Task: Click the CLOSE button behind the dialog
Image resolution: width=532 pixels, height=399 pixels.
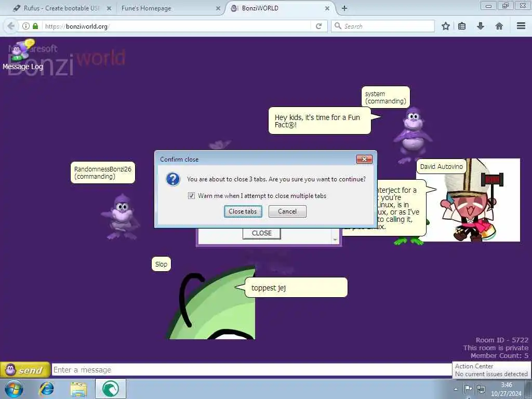Action: pyautogui.click(x=262, y=233)
